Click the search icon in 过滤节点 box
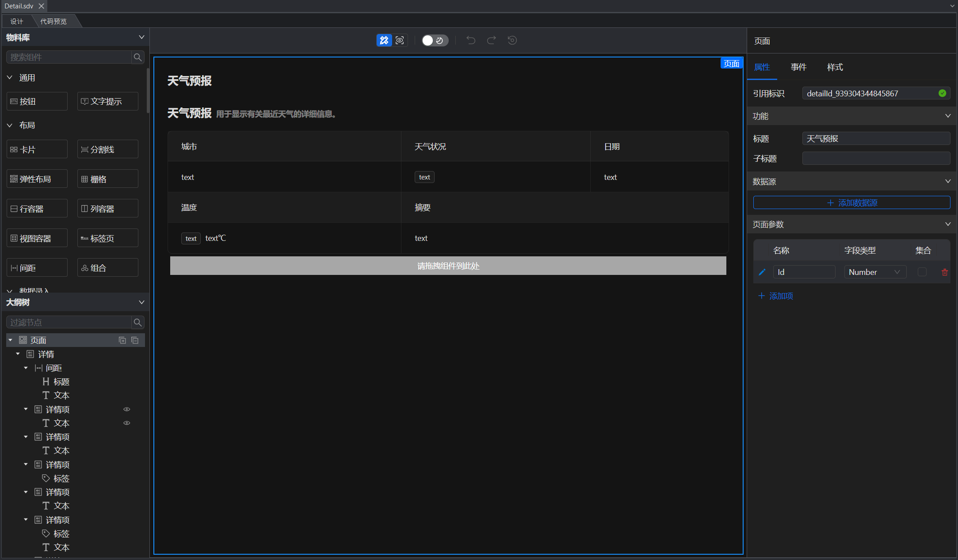The height and width of the screenshot is (560, 958). 137,322
